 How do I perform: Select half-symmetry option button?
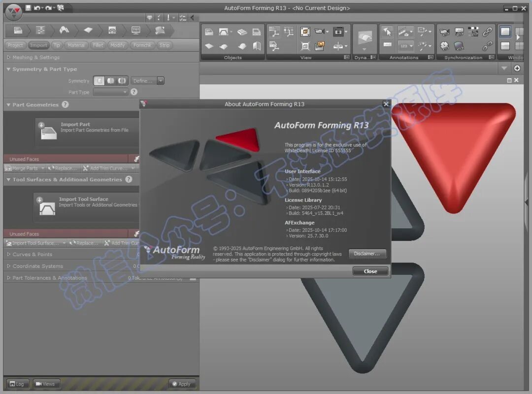pos(111,81)
